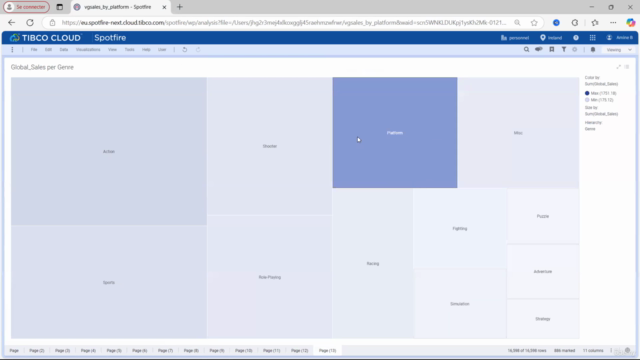Click the Max color swatch in legend
The width and height of the screenshot is (640, 360).
point(587,93)
